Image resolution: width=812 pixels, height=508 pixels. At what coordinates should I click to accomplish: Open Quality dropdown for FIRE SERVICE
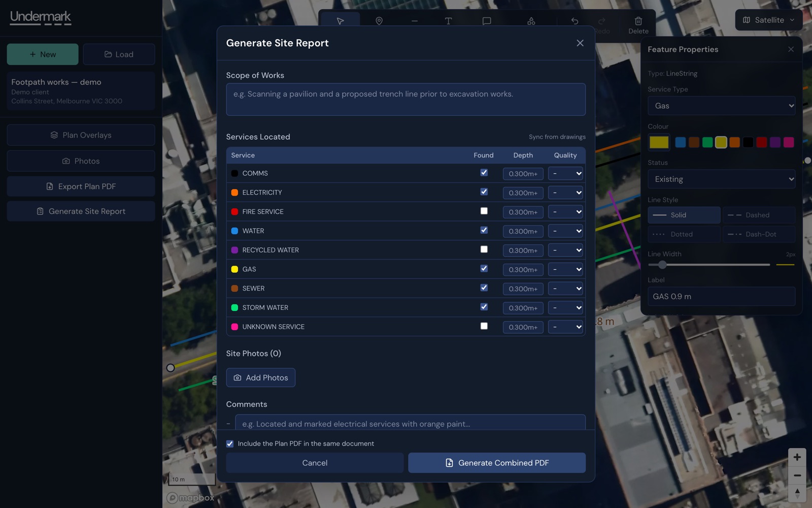point(565,212)
